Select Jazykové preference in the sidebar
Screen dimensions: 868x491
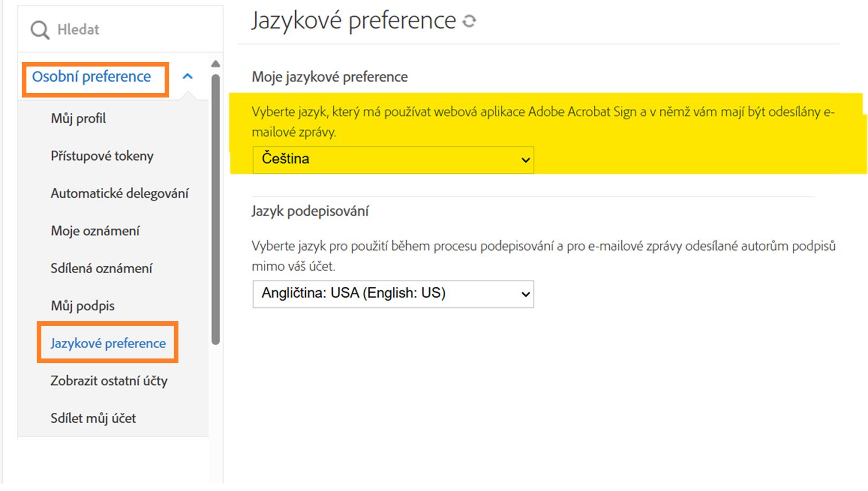[108, 343]
